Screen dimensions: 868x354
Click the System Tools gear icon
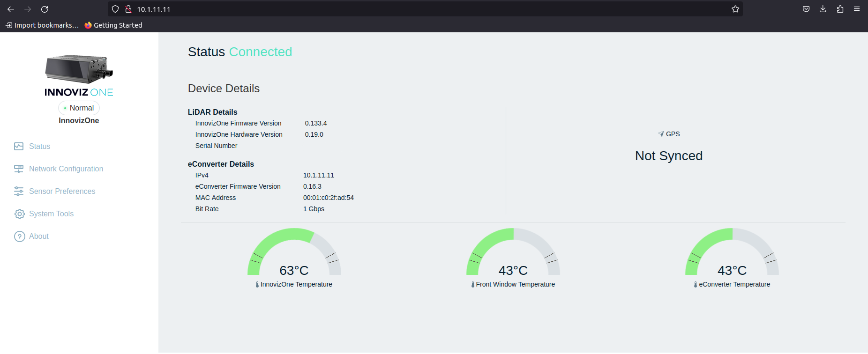pos(19,214)
